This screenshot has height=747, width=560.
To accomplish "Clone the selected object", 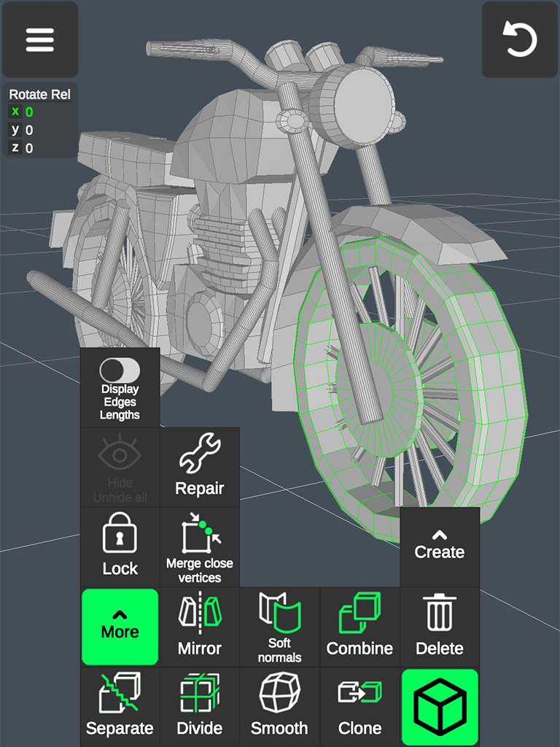I will pyautogui.click(x=359, y=706).
